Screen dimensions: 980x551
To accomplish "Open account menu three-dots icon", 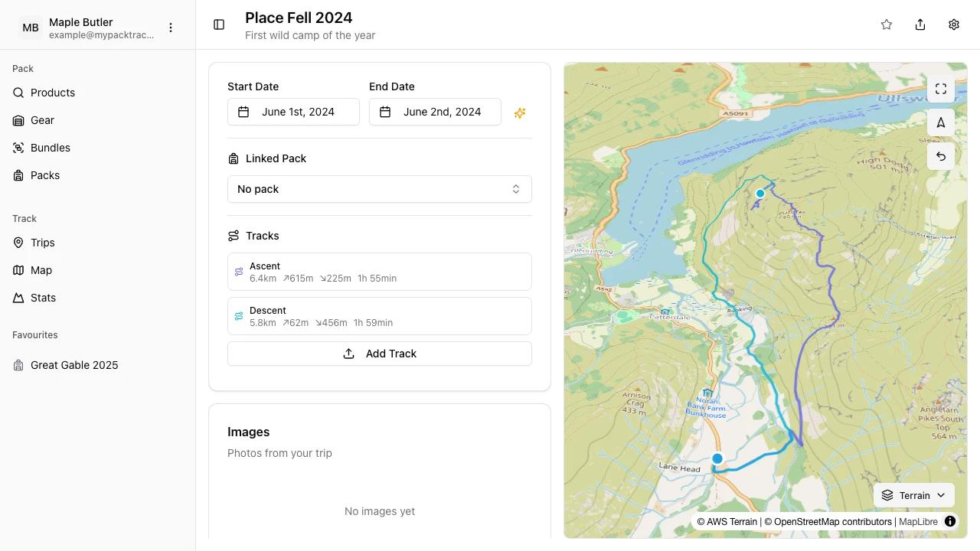I will coord(171,28).
